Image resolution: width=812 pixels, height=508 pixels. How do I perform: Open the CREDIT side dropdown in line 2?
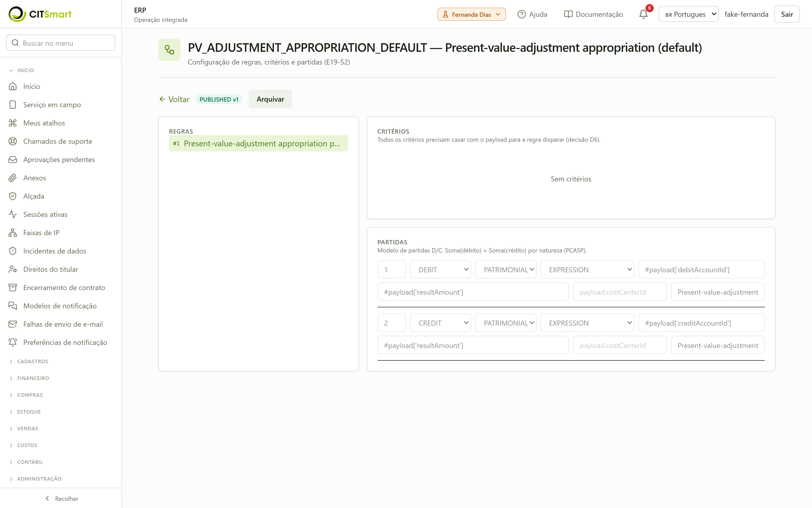point(440,323)
